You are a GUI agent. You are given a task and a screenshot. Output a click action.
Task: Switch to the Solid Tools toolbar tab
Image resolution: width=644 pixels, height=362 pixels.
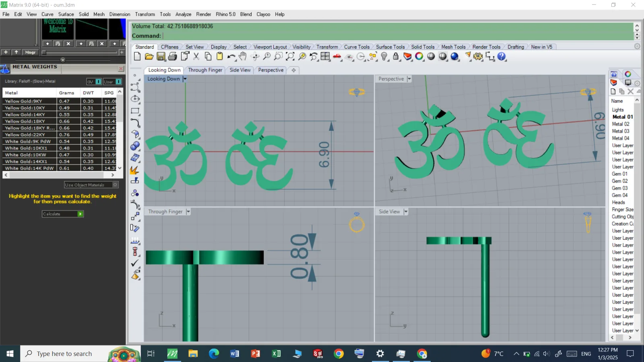[x=423, y=47]
